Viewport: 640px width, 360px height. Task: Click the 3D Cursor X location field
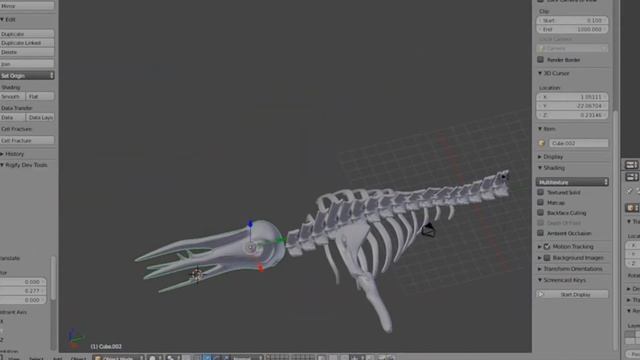(572, 97)
